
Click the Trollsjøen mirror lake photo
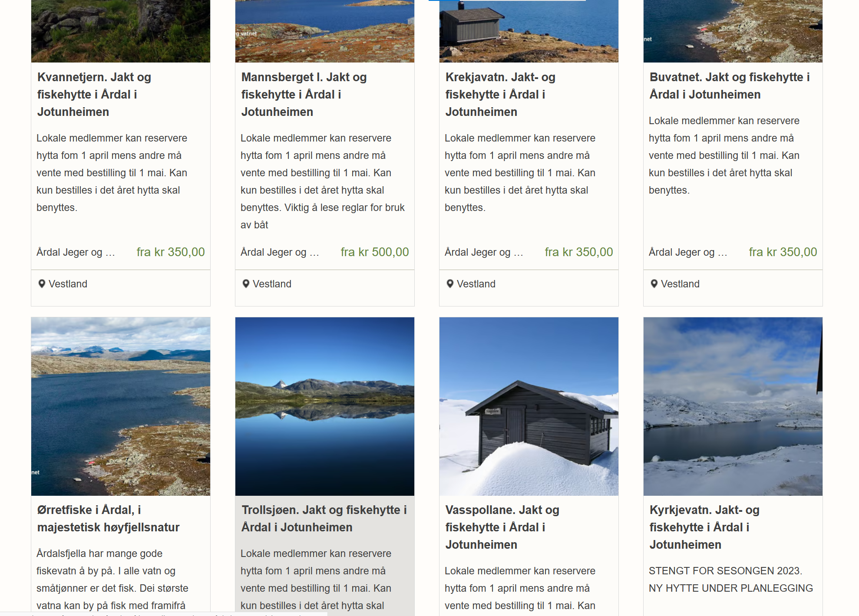(324, 406)
